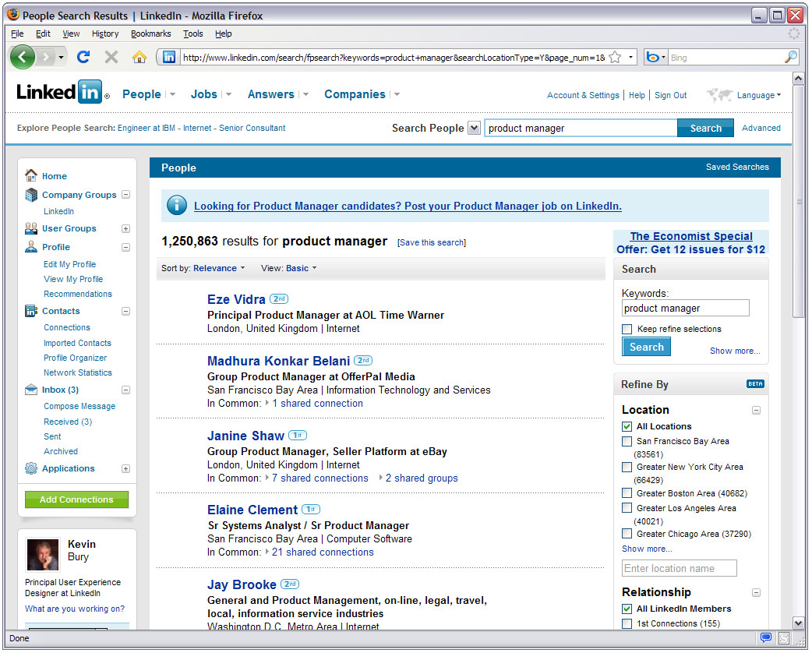Click the blue info icon in the job banner

tap(177, 206)
